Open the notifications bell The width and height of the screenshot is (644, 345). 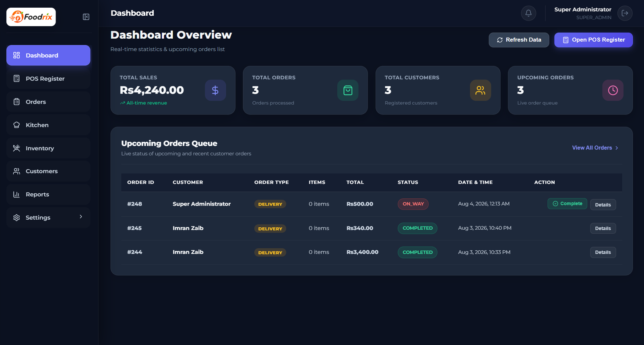[528, 13]
